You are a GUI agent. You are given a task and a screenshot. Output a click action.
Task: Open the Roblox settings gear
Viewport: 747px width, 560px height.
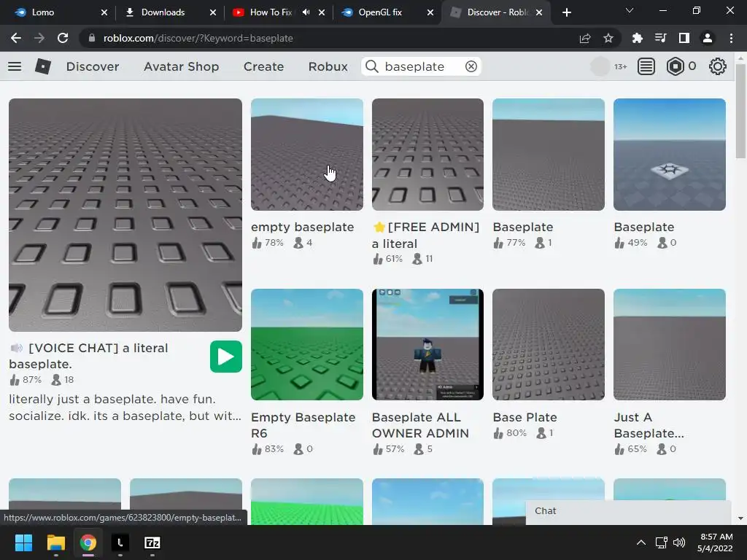pos(718,66)
